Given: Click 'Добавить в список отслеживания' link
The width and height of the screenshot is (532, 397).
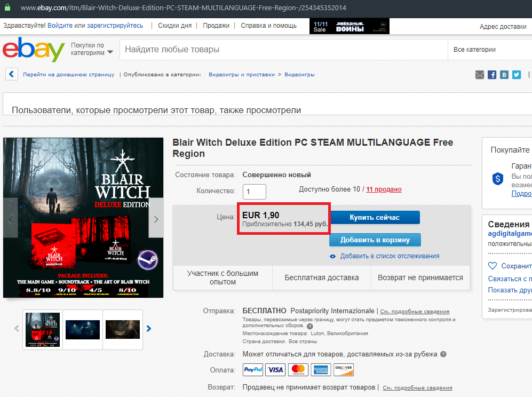Looking at the screenshot, I should coord(390,256).
